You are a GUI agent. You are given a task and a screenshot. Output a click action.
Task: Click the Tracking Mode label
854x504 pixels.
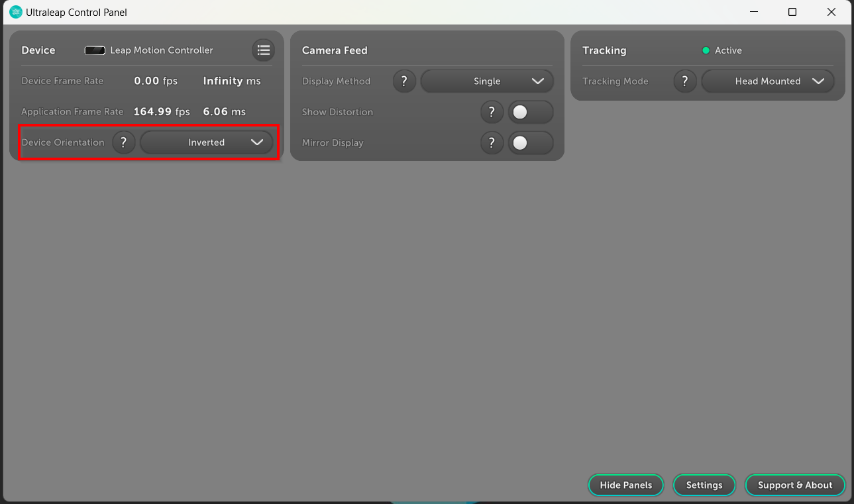(x=615, y=81)
